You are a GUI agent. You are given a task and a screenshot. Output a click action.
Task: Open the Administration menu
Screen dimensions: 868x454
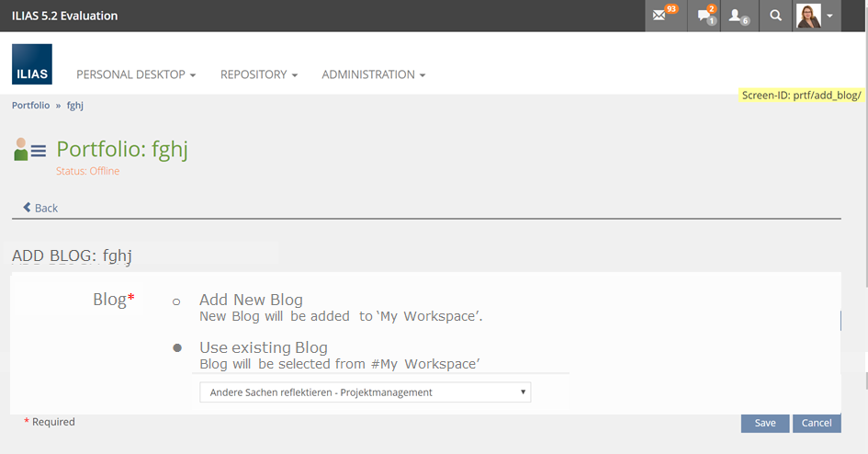point(373,74)
